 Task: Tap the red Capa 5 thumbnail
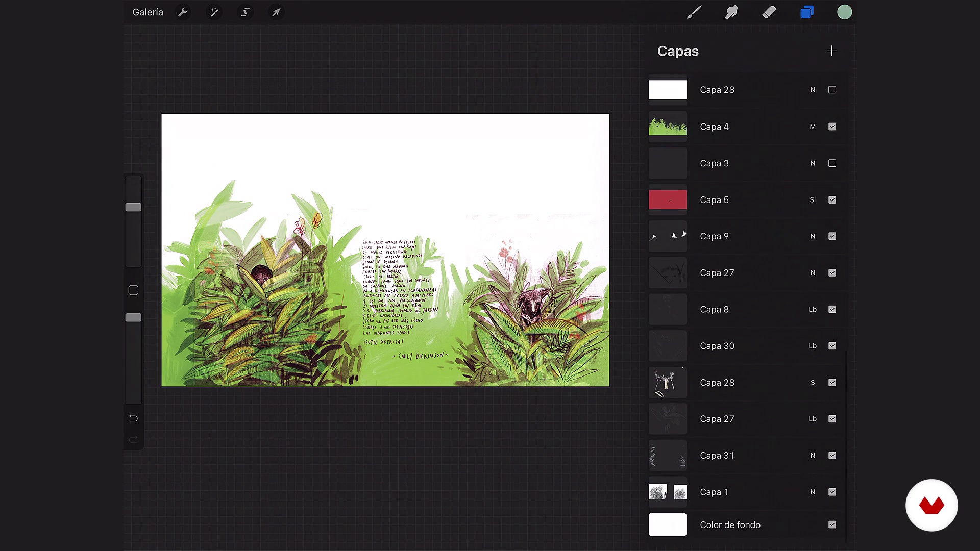pyautogui.click(x=668, y=200)
